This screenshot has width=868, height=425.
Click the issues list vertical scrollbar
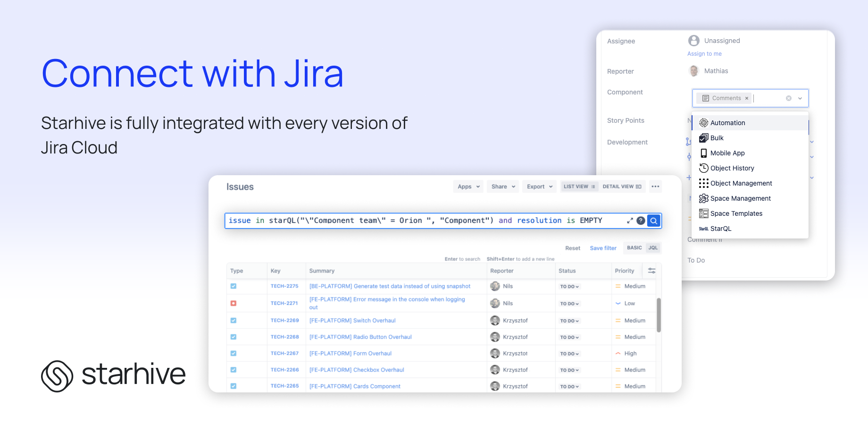659,315
